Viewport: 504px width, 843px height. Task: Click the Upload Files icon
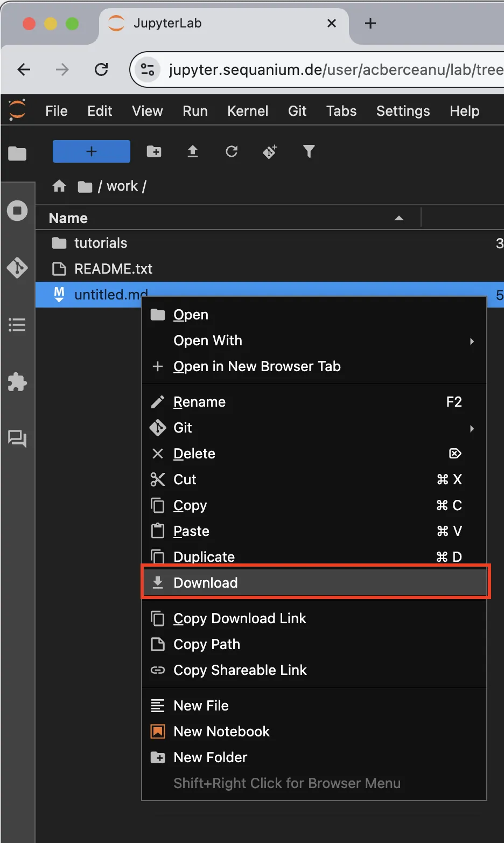(x=192, y=152)
